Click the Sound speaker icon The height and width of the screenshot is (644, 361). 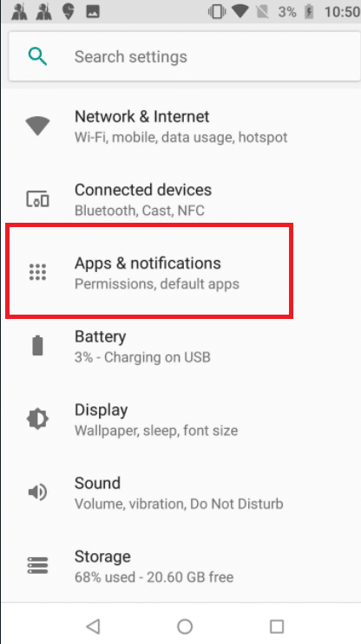click(37, 492)
